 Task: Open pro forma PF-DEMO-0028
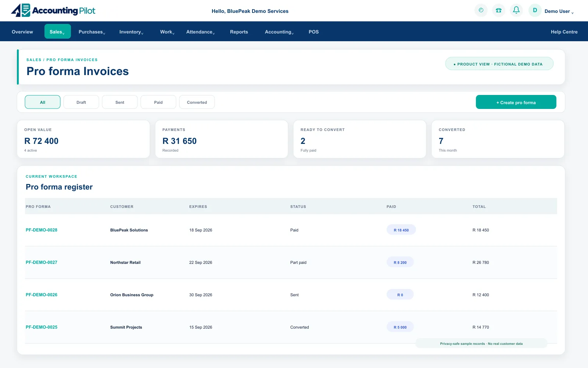pos(42,230)
